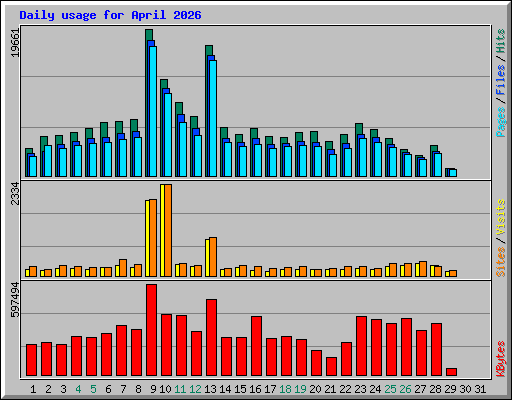This screenshot has width=512, height=400.
Task: Click the cyan Pages bar for day 13
Action: tap(213, 118)
